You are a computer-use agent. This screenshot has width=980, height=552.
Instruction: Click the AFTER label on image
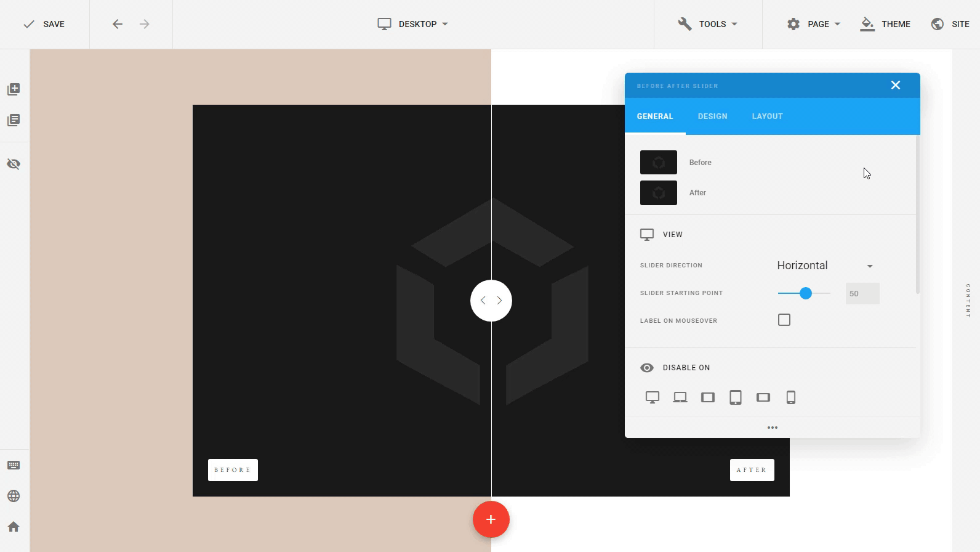pos(752,470)
